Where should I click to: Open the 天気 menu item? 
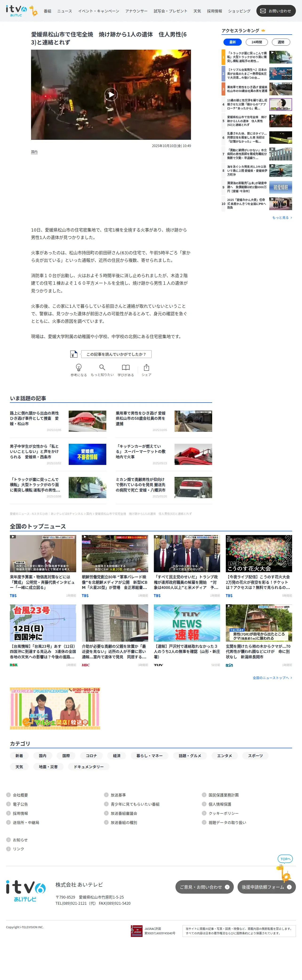[197, 11]
